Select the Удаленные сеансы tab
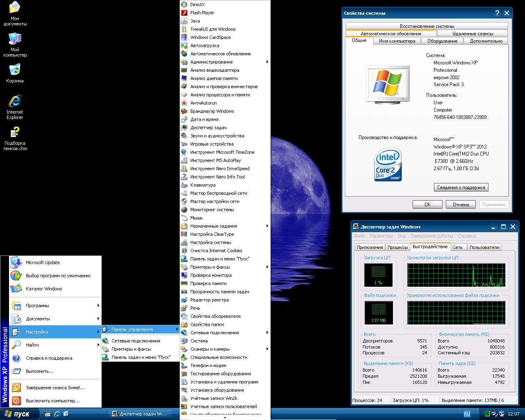Viewport: 525px width, 420px height. [472, 34]
